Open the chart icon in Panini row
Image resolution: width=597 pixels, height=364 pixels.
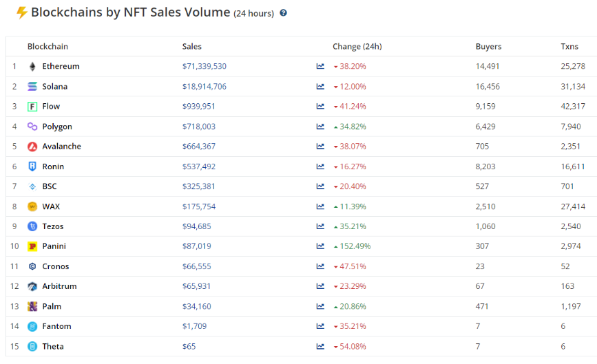click(x=320, y=246)
